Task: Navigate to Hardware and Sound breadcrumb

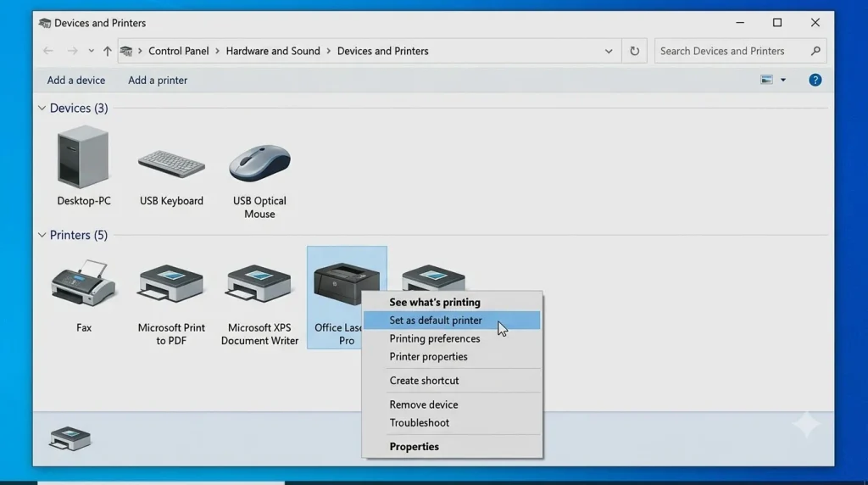Action: tap(273, 51)
